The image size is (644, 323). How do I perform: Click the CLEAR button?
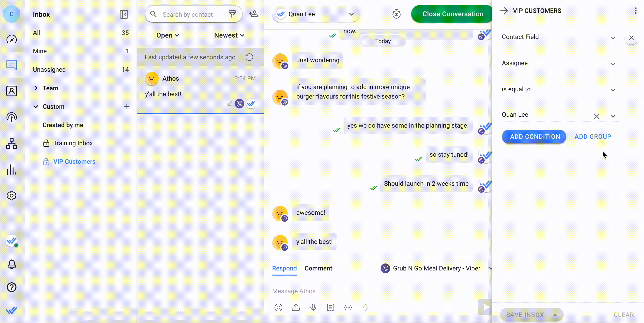tap(624, 315)
